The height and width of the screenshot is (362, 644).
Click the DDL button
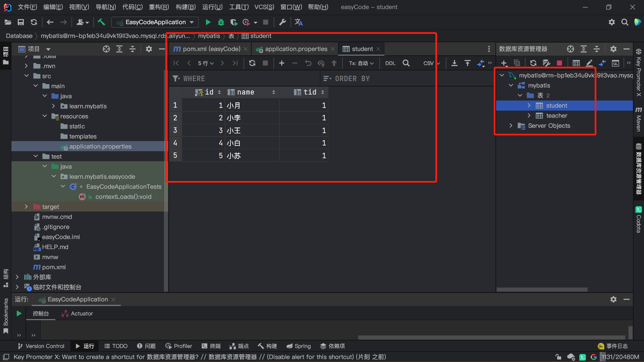[x=390, y=63]
